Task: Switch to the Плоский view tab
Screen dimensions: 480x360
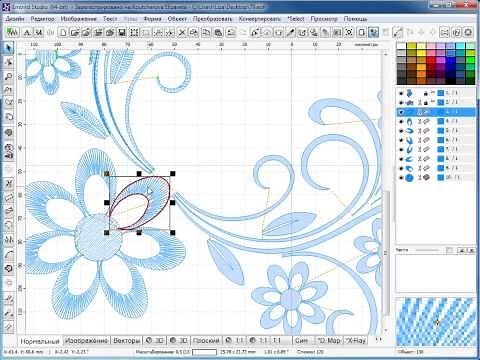Action: coord(206,341)
